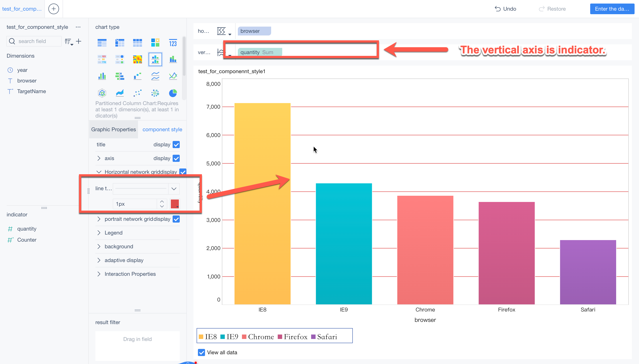Toggle portrait network grid display checkbox
Viewport: 639px width, 364px height.
click(176, 219)
